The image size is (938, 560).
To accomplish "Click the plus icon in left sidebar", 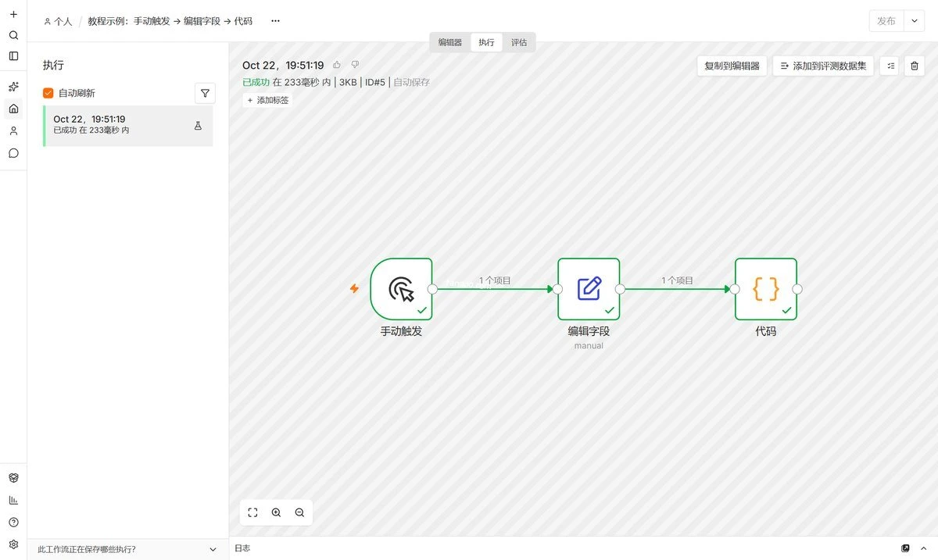I will [x=13, y=14].
